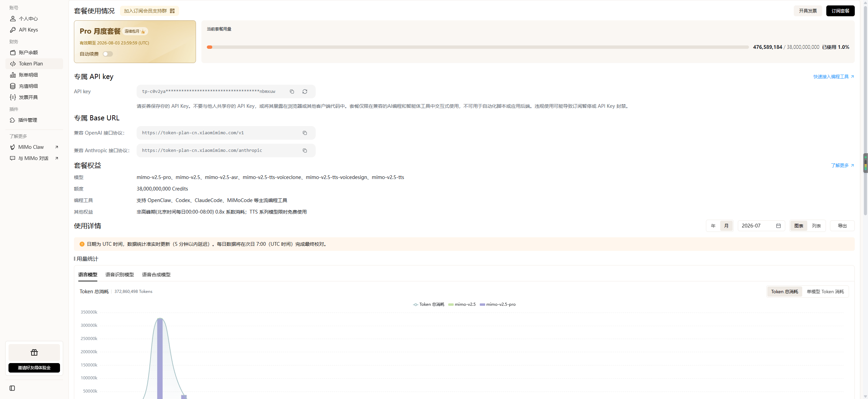Screen dimensions: 868x399
Task: Click 订阅套餐 button
Action: 840,11
